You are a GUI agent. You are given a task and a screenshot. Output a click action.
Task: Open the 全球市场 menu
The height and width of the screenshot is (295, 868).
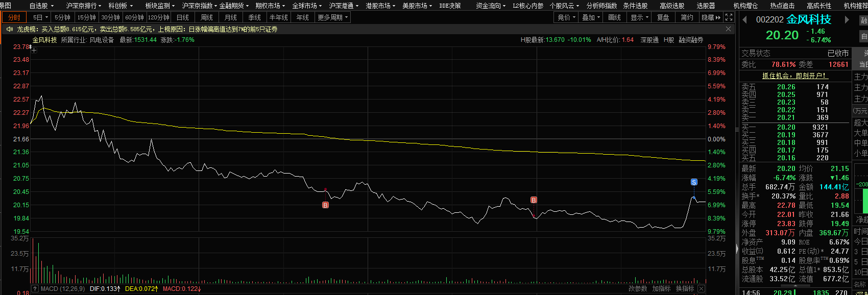tap(307, 6)
